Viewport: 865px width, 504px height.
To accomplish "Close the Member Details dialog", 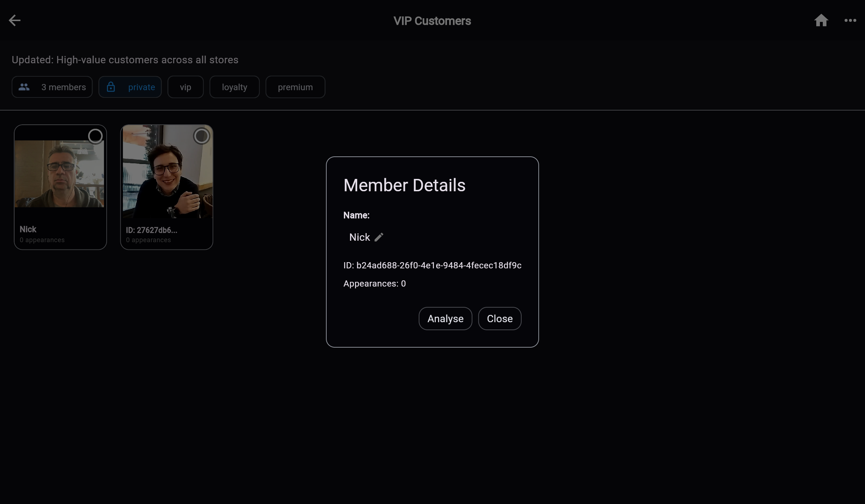I will (x=499, y=319).
